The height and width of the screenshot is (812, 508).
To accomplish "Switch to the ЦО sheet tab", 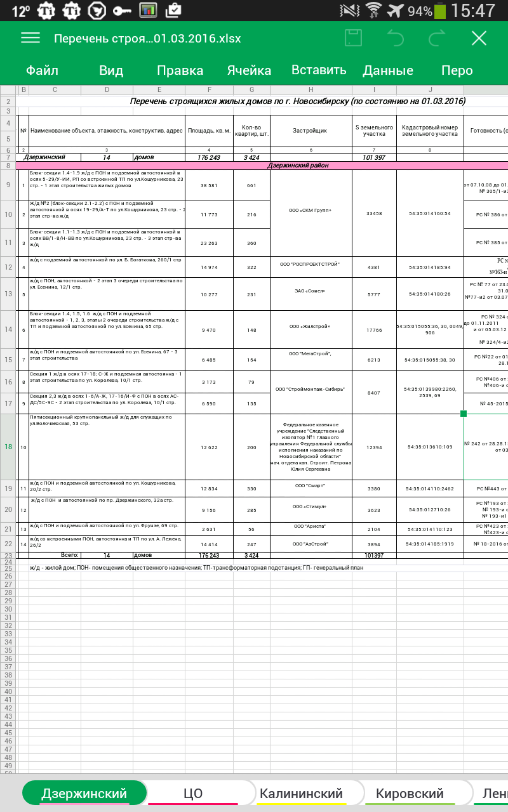I will pyautogui.click(x=193, y=794).
